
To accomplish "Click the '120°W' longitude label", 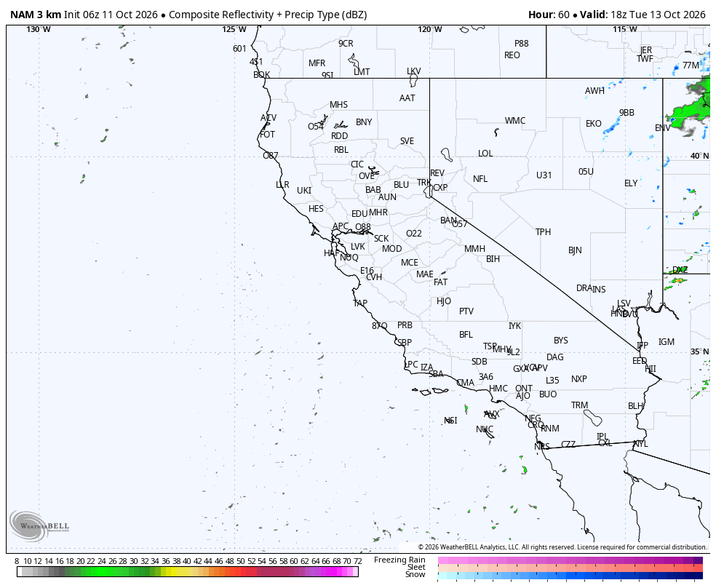I will 430,30.
